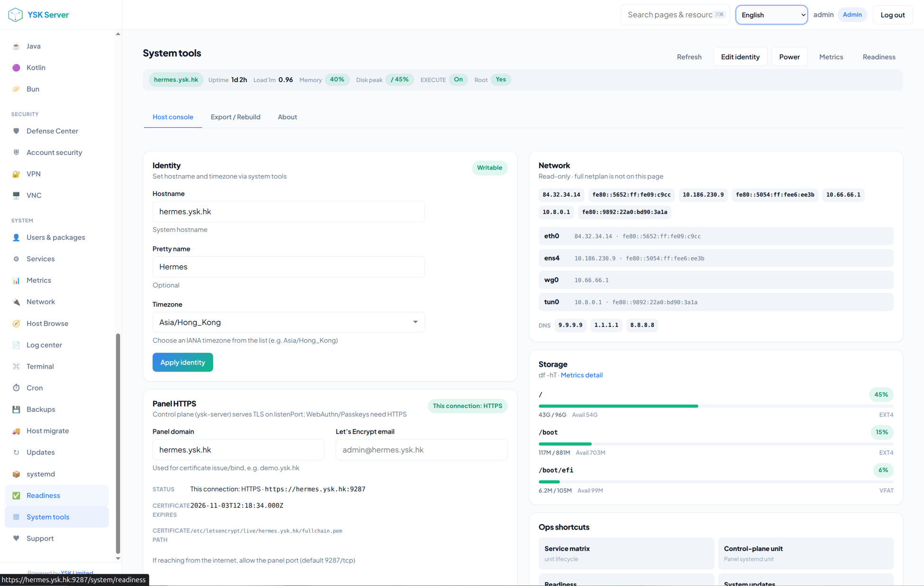The width and height of the screenshot is (924, 586).
Task: Click the Writable badge in Identity
Action: pyautogui.click(x=489, y=168)
